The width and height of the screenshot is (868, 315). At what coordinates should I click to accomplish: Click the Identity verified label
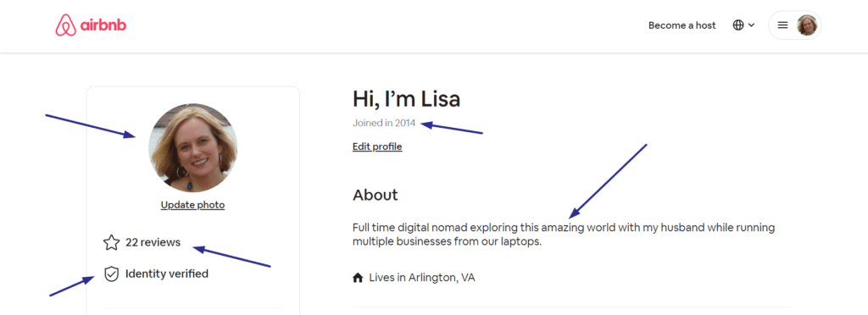(x=167, y=274)
